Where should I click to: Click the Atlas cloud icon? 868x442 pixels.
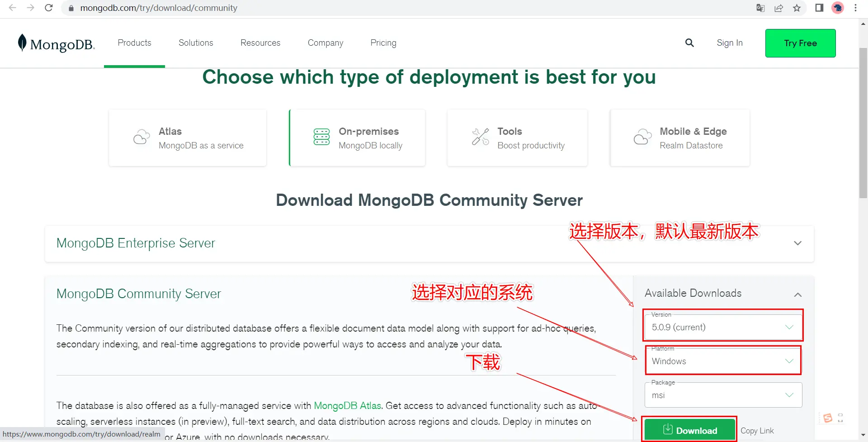click(142, 137)
